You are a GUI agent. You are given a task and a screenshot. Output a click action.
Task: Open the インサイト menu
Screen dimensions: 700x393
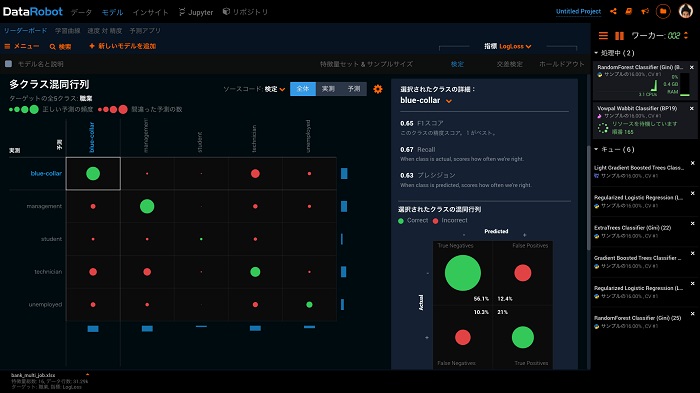click(x=150, y=13)
